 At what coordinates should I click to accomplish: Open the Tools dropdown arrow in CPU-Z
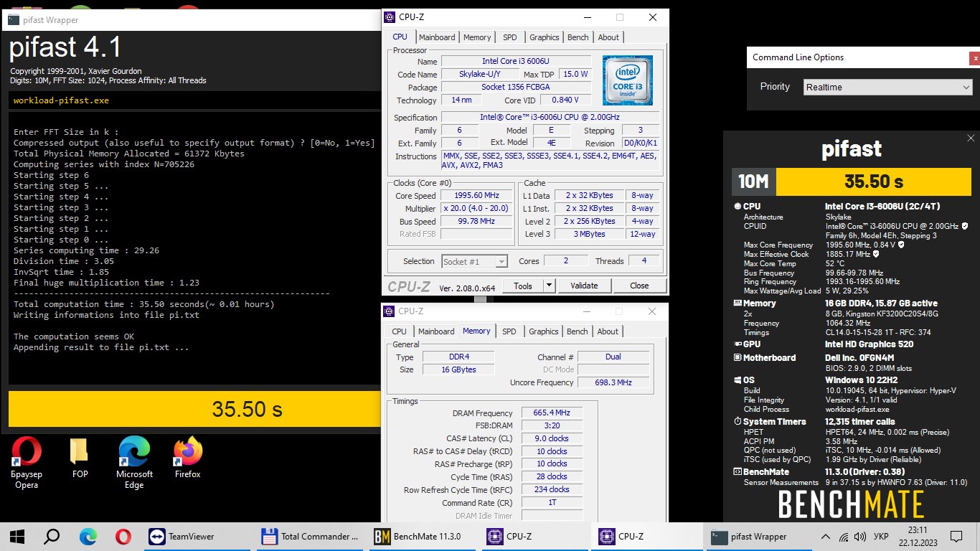coord(549,286)
